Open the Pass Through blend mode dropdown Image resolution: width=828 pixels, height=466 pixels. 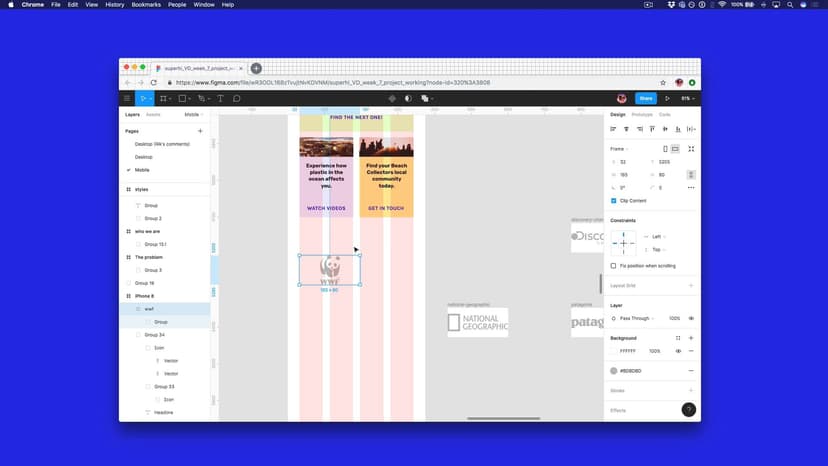[x=636, y=318]
